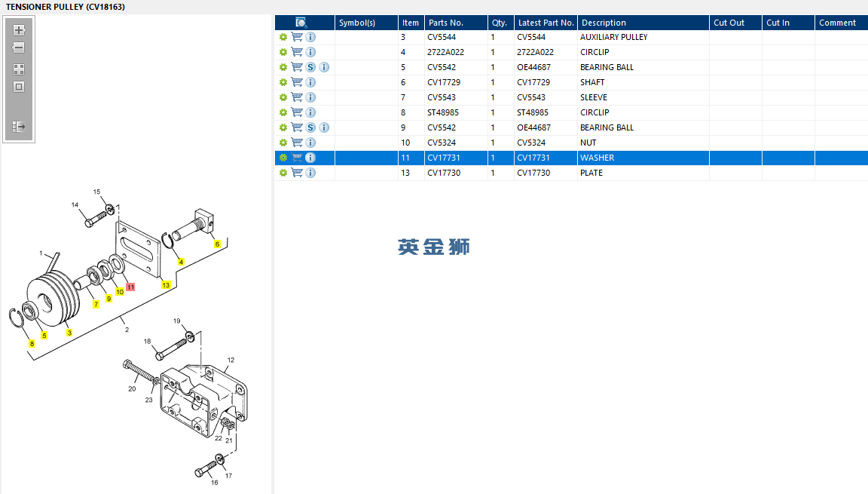
Task: Click the Comment column header
Action: click(x=842, y=23)
